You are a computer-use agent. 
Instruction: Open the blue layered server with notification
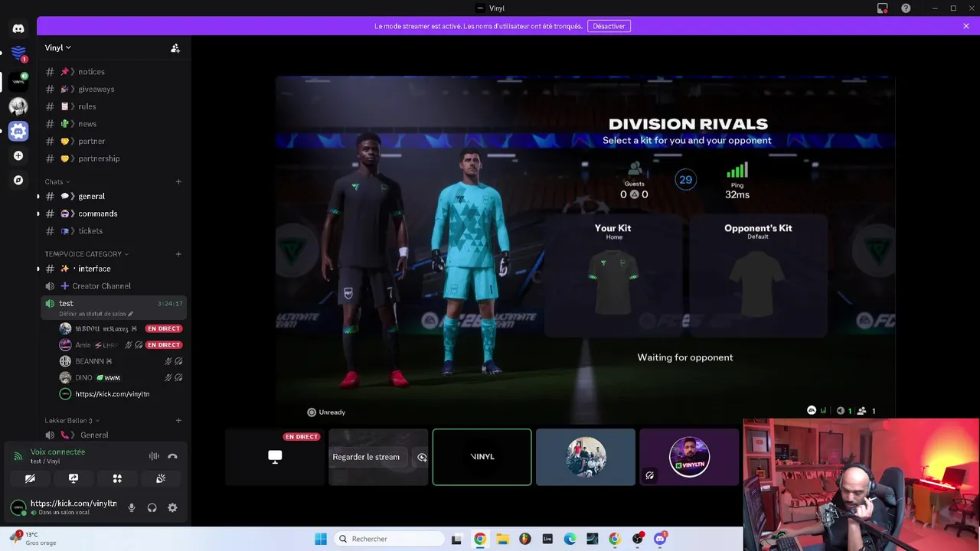18,54
